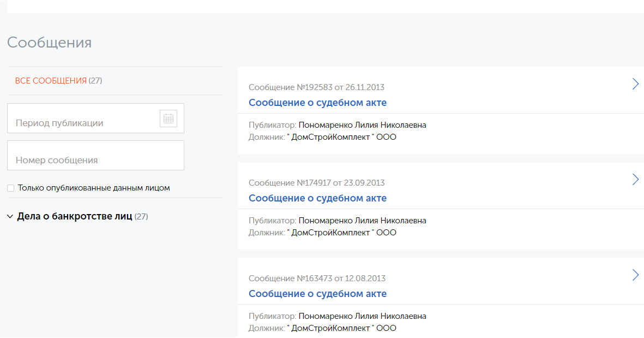The image size is (644, 338).
Task: Focus the Период публикации date field
Action: [x=95, y=118]
